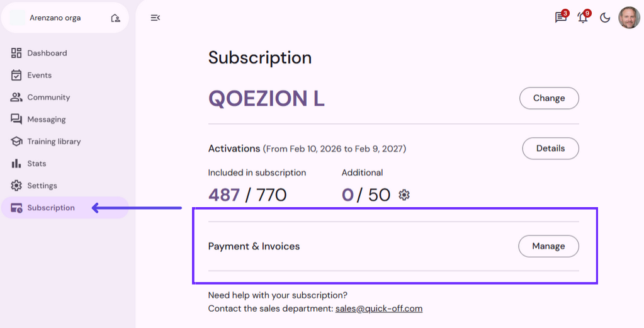The image size is (644, 328).
Task: Select Subscription in the sidebar
Action: click(50, 208)
